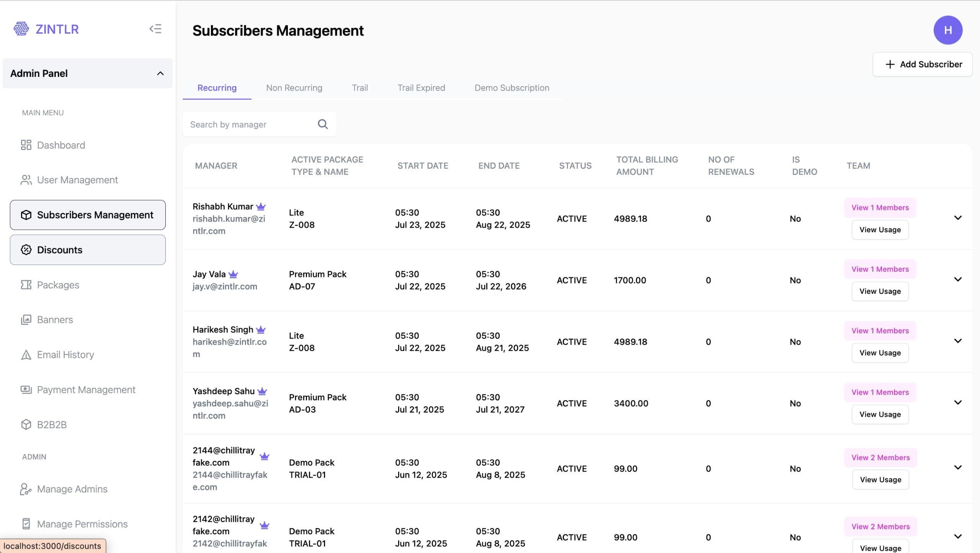Click the search magnifier icon

point(322,124)
